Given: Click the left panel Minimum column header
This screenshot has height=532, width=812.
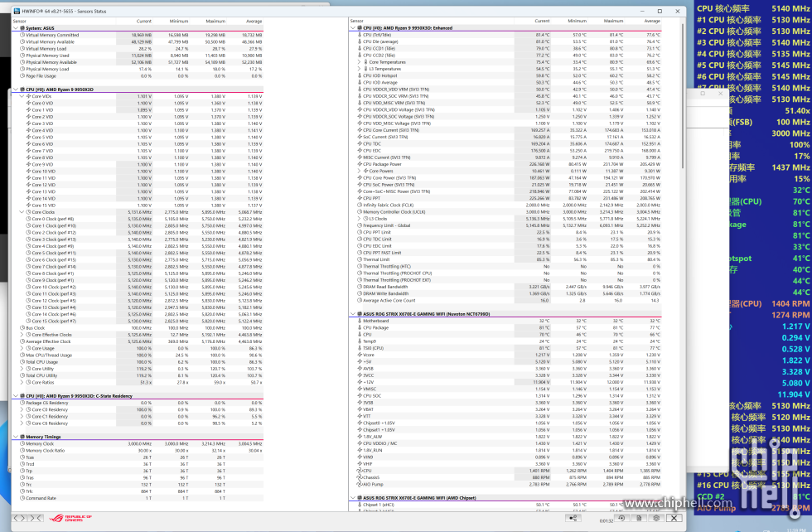Looking at the screenshot, I should click(179, 22).
